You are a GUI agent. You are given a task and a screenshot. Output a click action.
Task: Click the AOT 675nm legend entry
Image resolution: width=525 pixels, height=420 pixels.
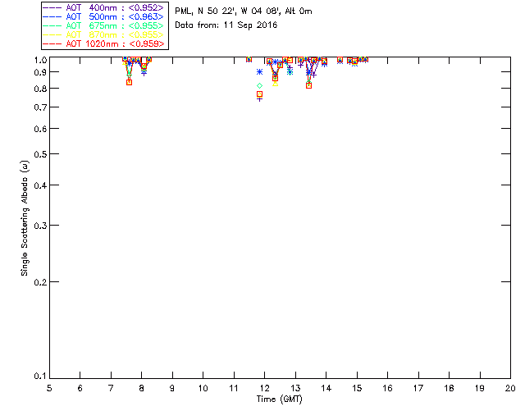(x=103, y=25)
